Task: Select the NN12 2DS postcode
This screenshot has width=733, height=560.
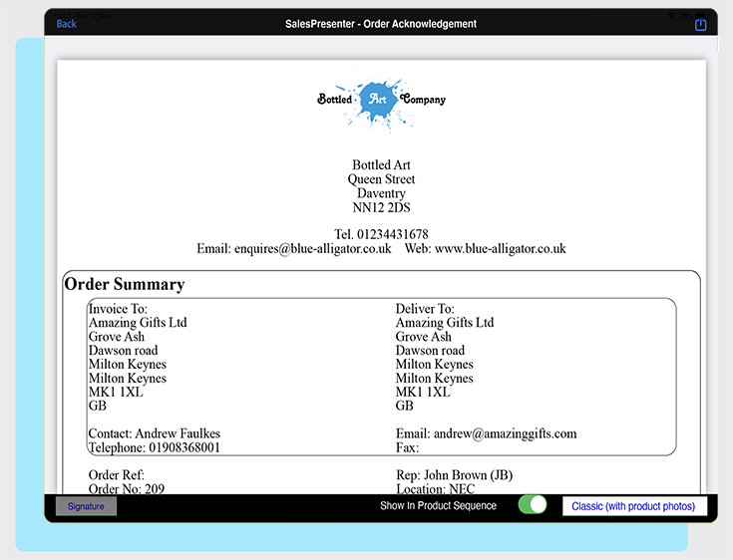Action: tap(381, 207)
